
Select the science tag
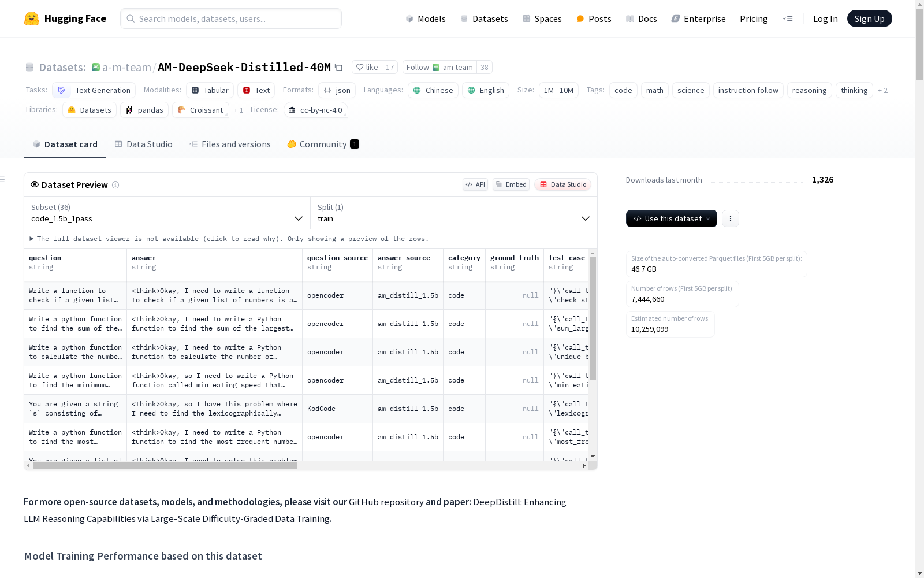click(691, 90)
